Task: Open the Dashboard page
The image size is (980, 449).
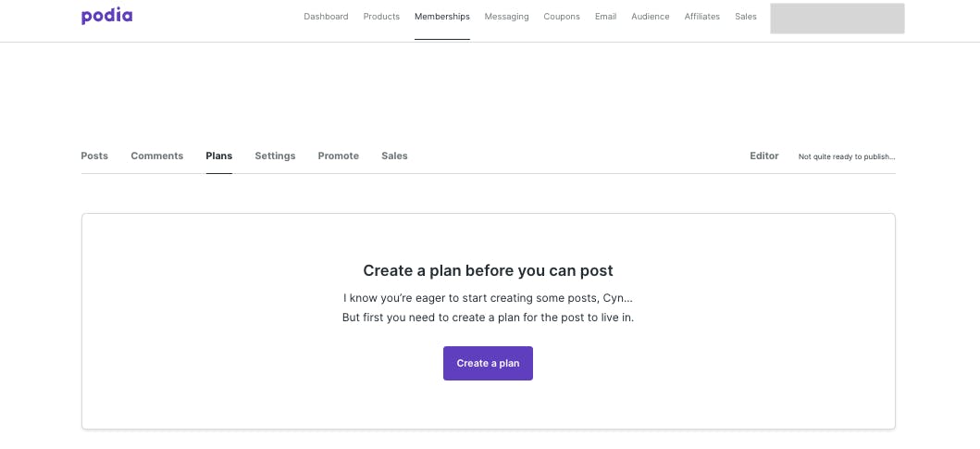Action: 326,17
